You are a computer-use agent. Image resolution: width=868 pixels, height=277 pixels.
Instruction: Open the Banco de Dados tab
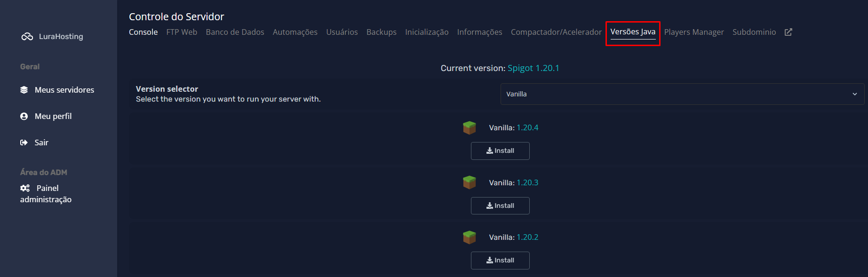(x=235, y=32)
